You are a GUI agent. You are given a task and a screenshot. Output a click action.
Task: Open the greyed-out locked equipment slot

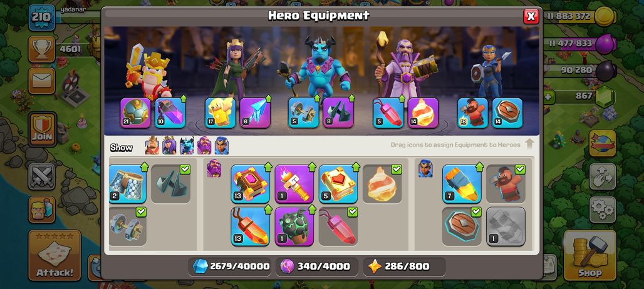point(506,226)
